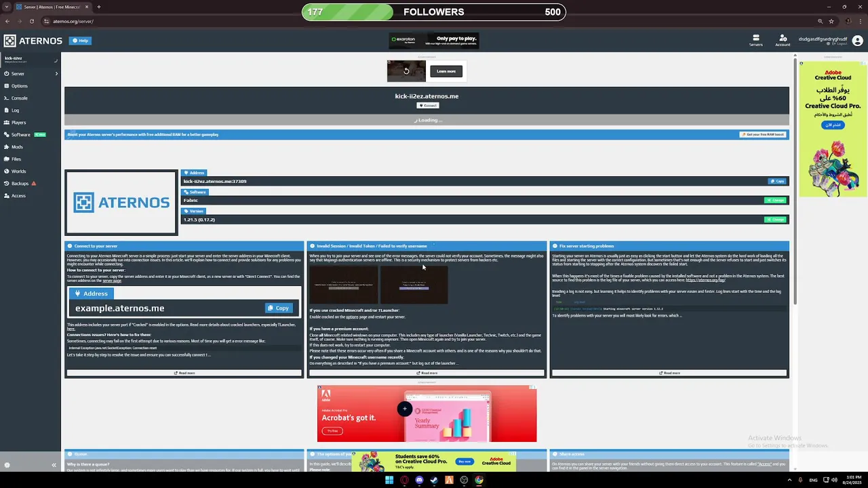The height and width of the screenshot is (488, 868).
Task: Open the Servers list icon
Action: click(x=755, y=41)
